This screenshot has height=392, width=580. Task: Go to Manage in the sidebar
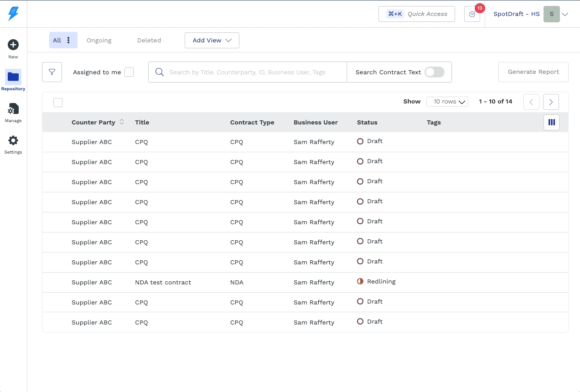[x=13, y=109]
